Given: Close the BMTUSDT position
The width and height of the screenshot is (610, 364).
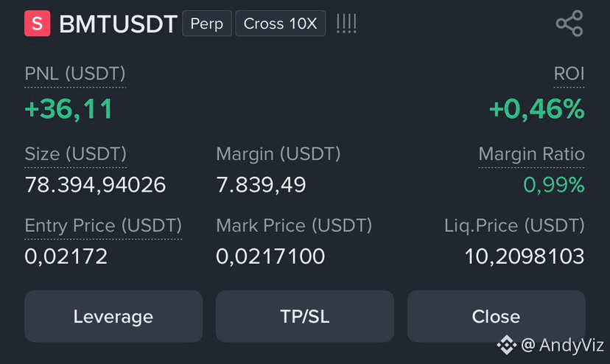Looking at the screenshot, I should pos(496,316).
